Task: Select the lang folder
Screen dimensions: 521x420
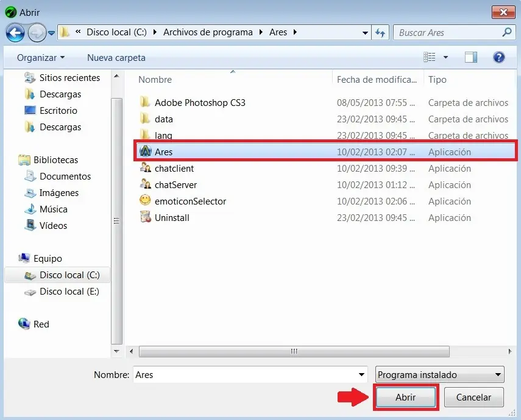Action: click(163, 135)
